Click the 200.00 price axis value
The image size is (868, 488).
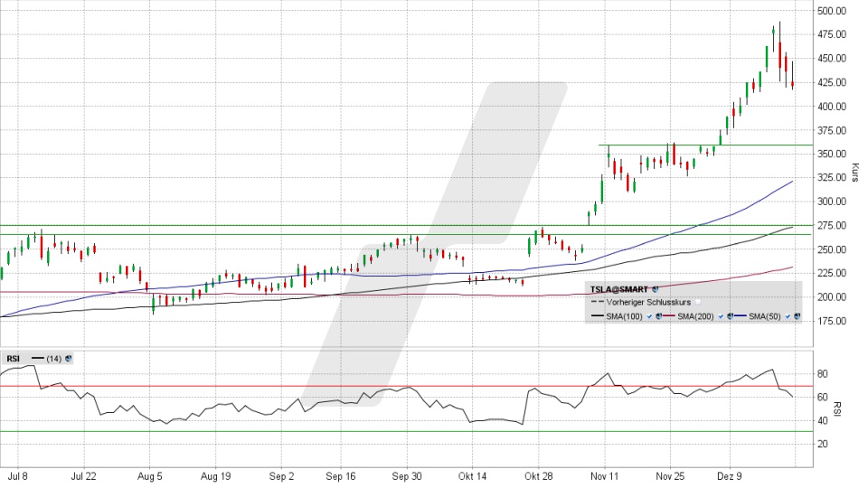coord(832,296)
